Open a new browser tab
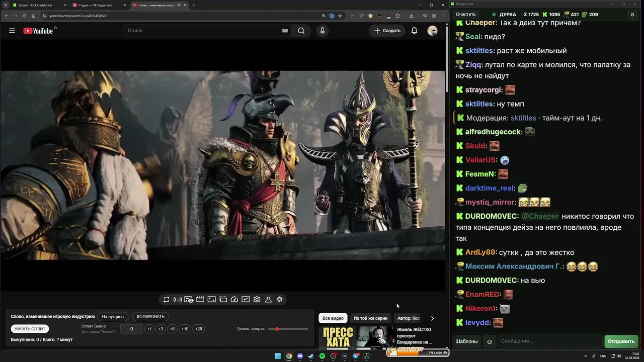The width and height of the screenshot is (644, 362). pos(194,5)
